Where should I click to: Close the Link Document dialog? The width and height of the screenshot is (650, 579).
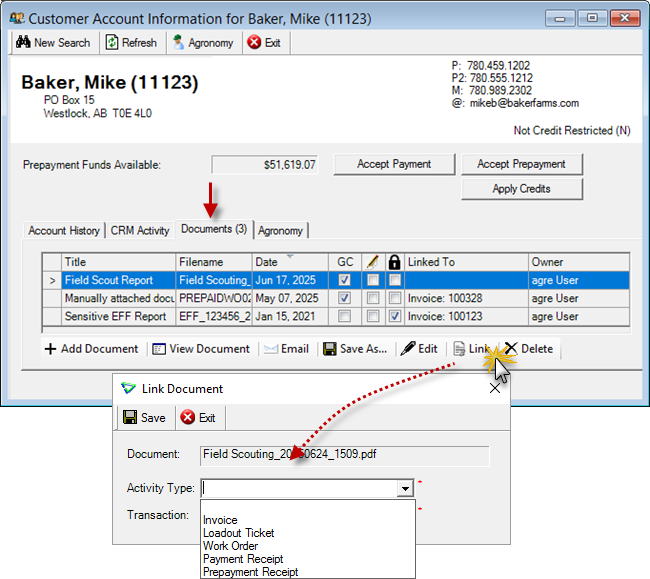(495, 388)
